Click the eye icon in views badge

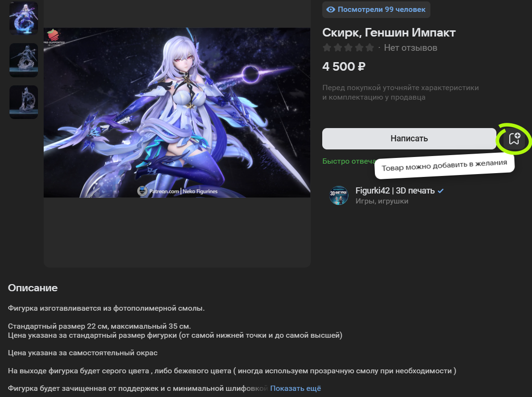pos(330,9)
